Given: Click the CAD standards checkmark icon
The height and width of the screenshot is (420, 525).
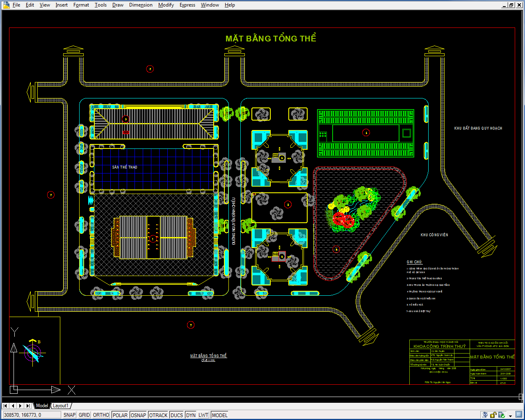Looking at the screenshot, I should pos(502,415).
